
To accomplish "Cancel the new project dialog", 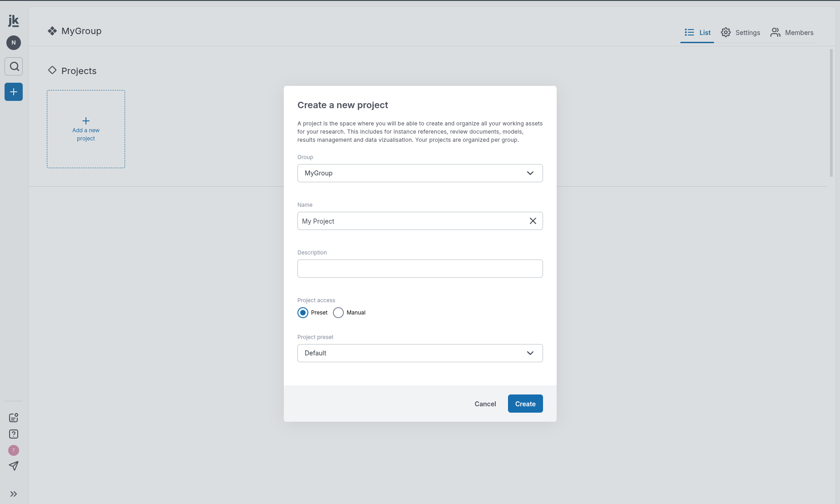I will point(485,404).
